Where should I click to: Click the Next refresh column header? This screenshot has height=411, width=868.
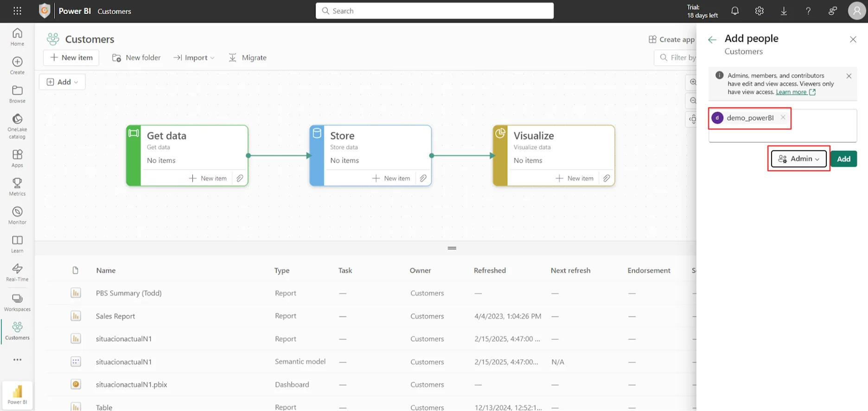tap(570, 270)
